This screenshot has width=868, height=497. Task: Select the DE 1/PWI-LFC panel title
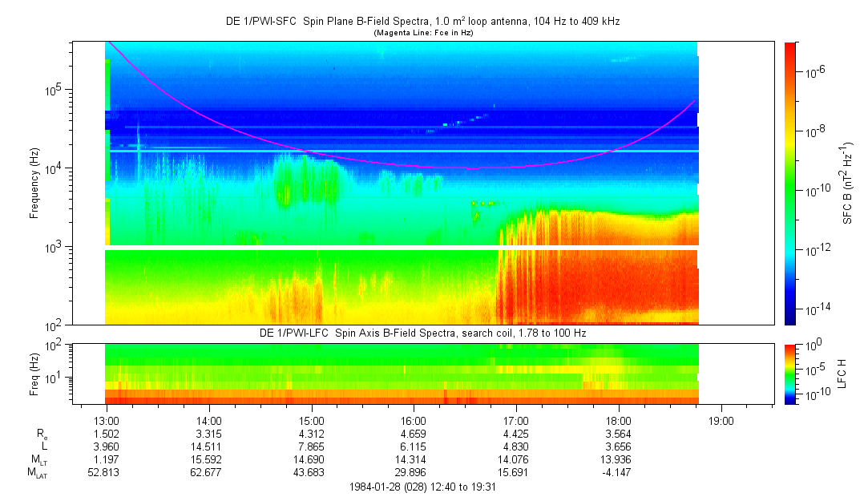pyautogui.click(x=422, y=333)
